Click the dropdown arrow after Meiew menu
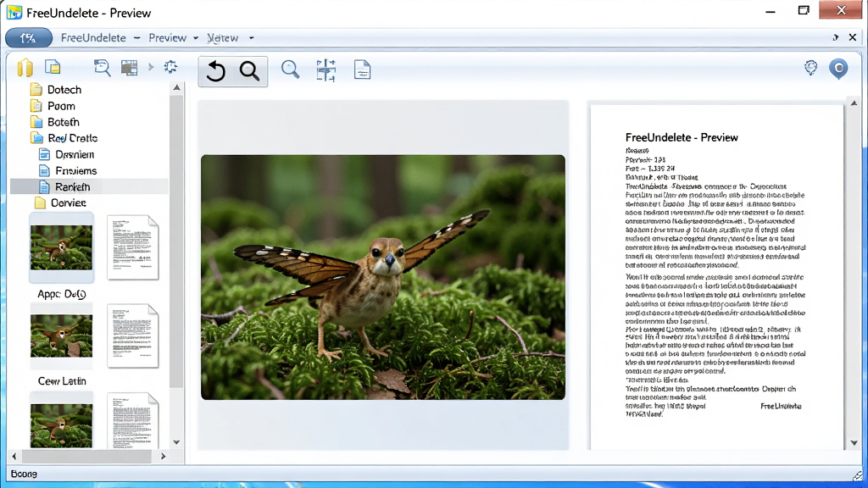This screenshot has height=488, width=868. tap(251, 38)
